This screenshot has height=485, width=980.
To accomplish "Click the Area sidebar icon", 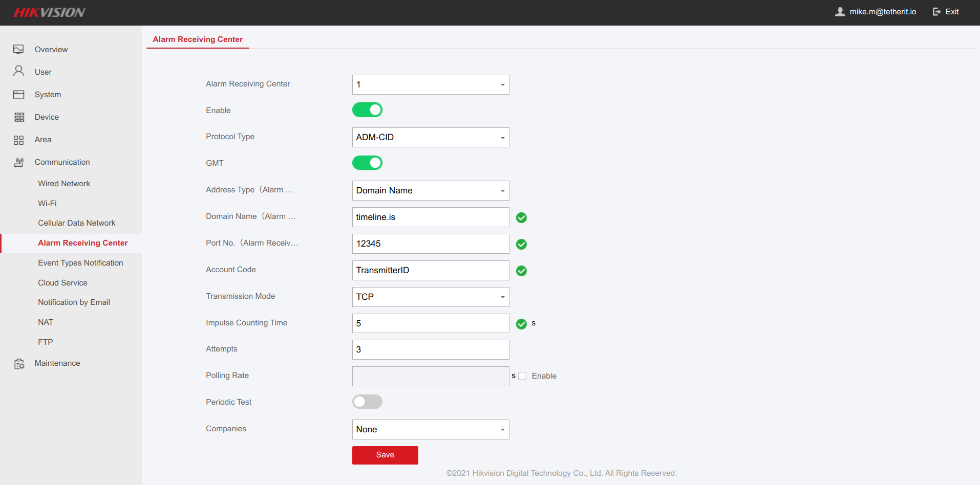I will coord(19,139).
